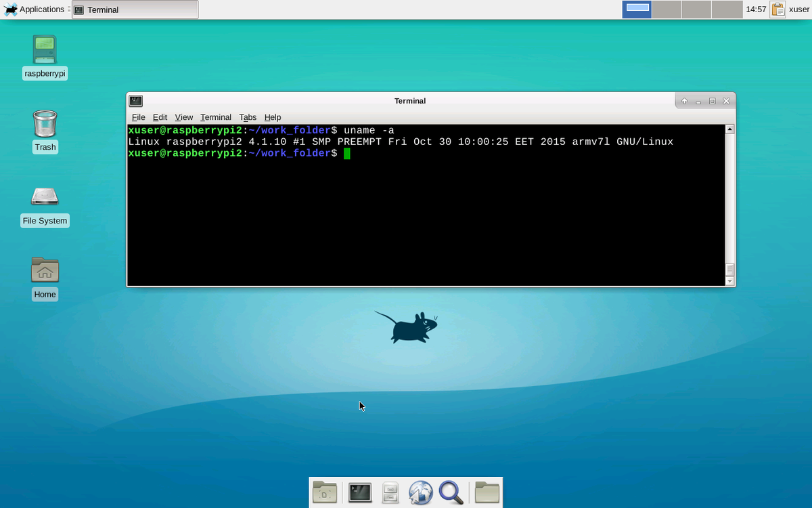Open the application finder magnifier icon
Viewport: 812px width, 508px height.
point(451,492)
